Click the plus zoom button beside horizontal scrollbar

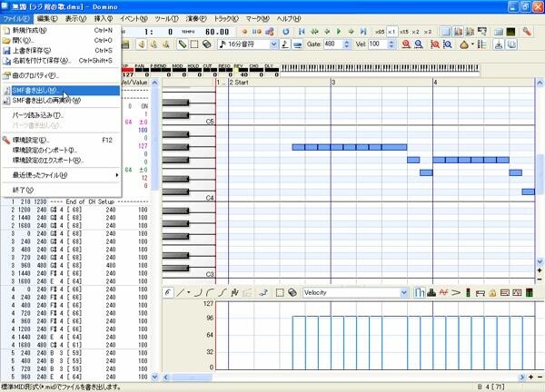[530, 377]
